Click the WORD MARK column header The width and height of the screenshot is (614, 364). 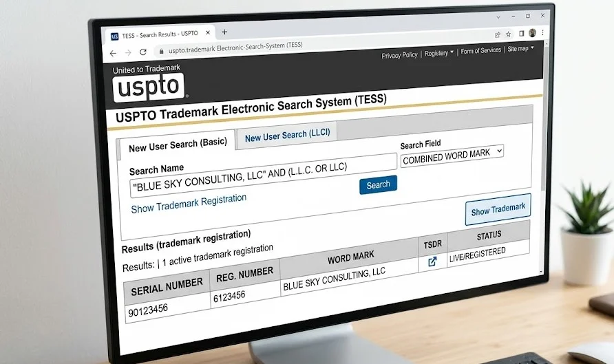tap(350, 257)
